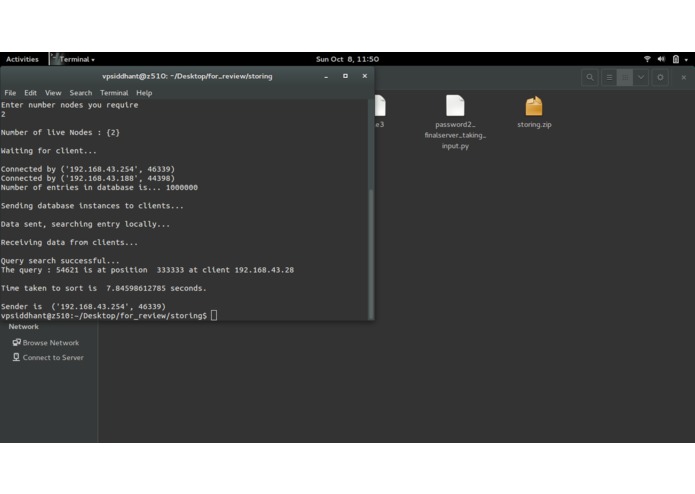Open the View menu in Terminal
695x494 pixels.
(x=53, y=93)
